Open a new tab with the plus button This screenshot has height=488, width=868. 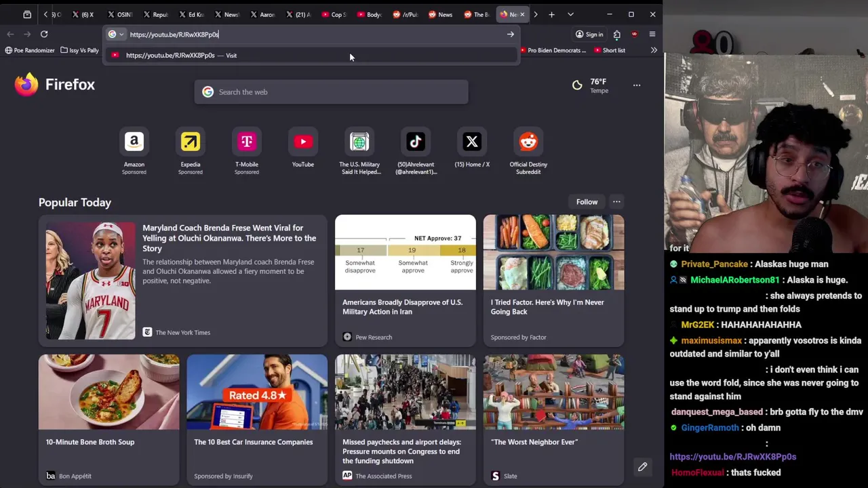click(x=551, y=14)
